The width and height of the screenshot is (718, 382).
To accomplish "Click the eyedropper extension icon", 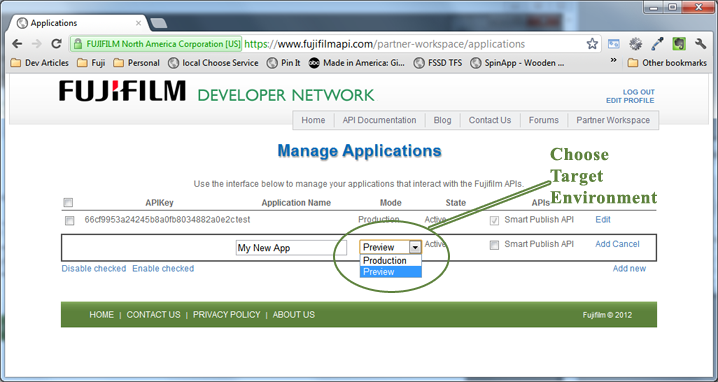I will coord(658,44).
